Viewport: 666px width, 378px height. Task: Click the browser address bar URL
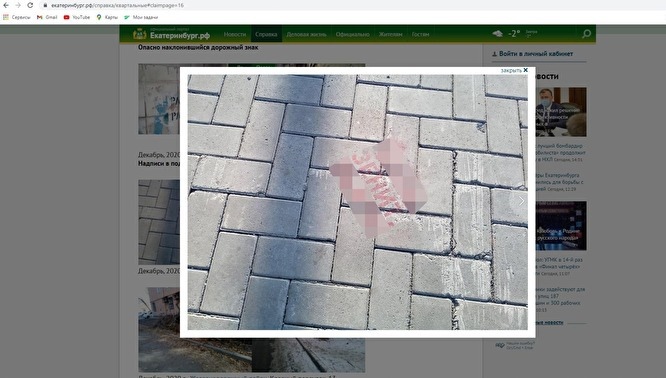click(x=117, y=6)
